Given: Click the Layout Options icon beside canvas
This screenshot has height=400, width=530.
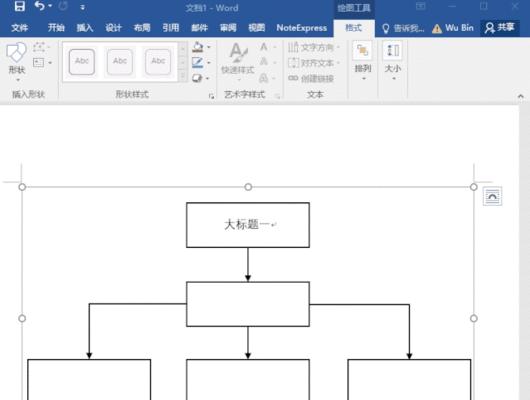Looking at the screenshot, I should pyautogui.click(x=492, y=196).
